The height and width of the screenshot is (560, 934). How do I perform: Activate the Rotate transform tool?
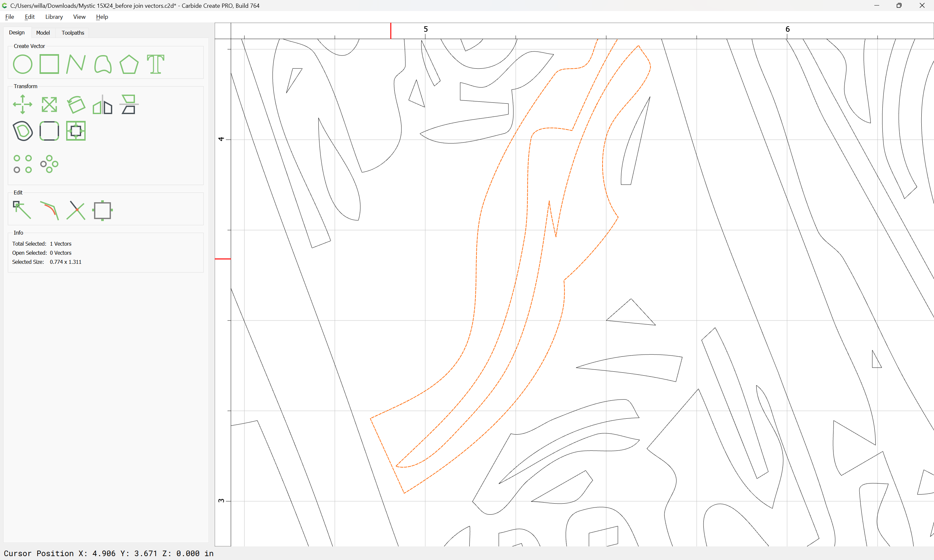tap(76, 105)
